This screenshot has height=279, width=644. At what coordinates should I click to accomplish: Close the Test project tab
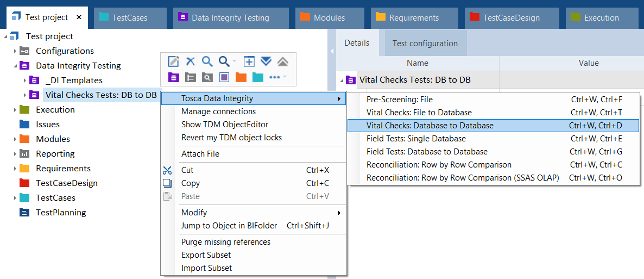point(79,17)
